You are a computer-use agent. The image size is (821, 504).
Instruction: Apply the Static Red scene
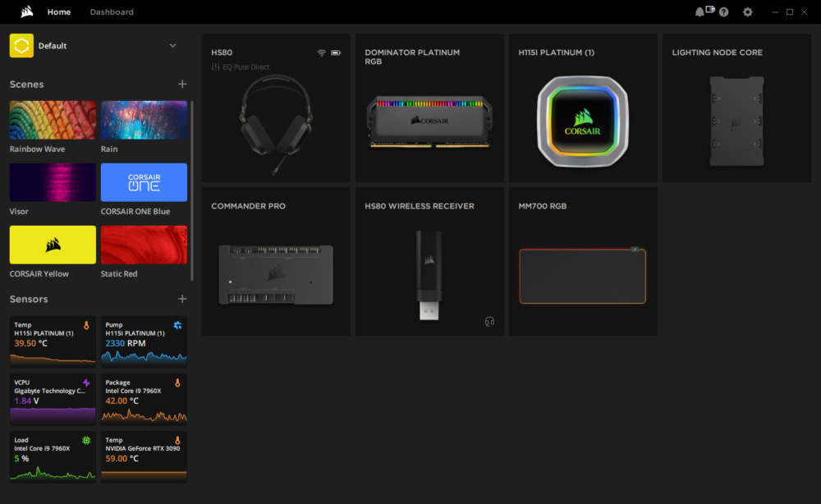coord(144,245)
